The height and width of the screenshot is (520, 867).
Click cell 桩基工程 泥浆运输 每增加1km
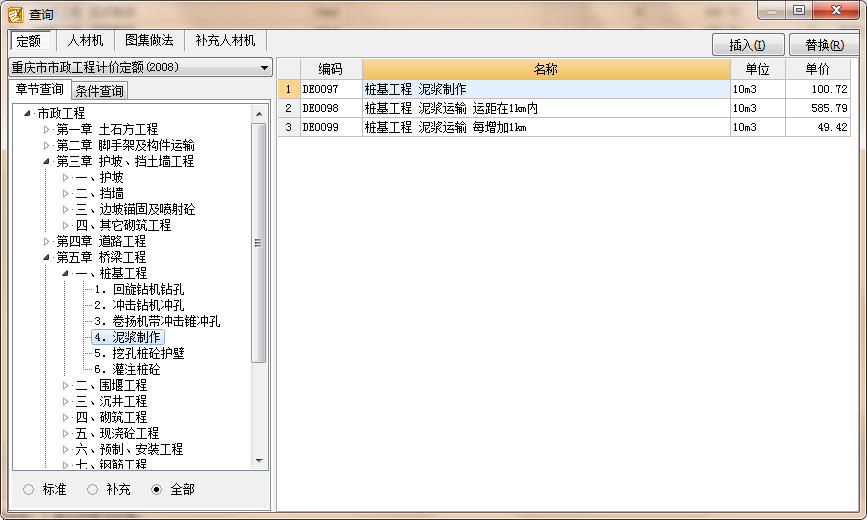pos(546,127)
